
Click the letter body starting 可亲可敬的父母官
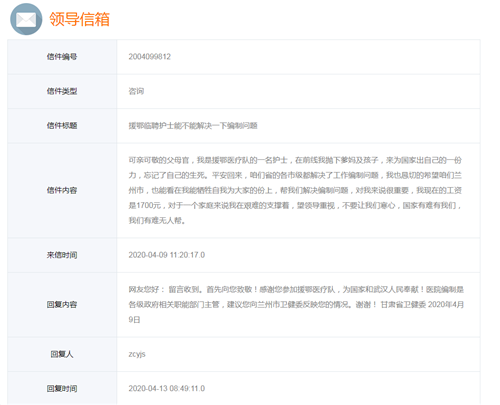pos(295,190)
